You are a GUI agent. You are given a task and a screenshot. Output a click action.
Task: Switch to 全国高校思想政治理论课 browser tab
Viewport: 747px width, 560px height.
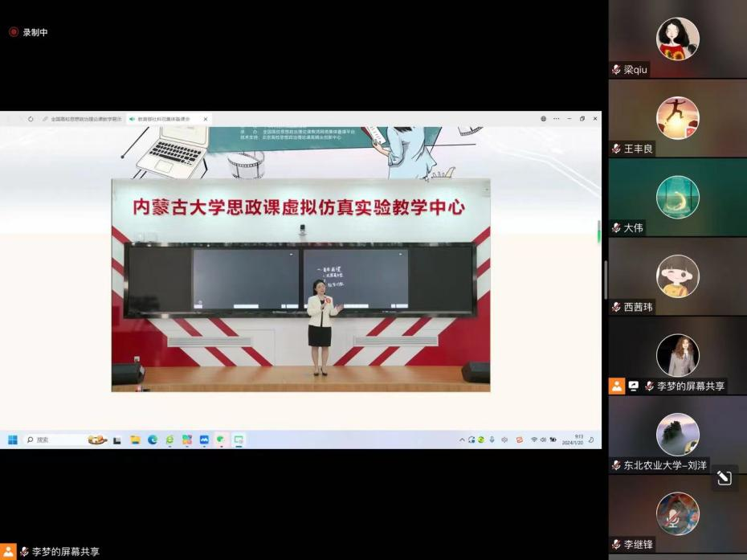84,119
